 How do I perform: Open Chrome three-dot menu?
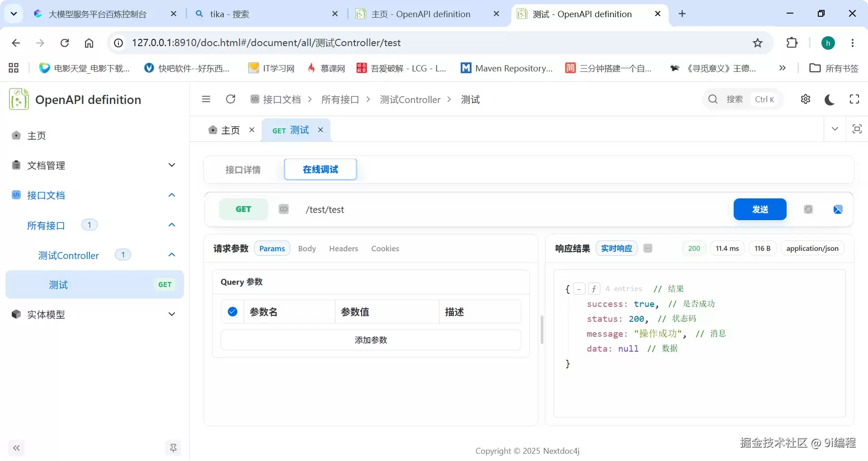(x=853, y=43)
